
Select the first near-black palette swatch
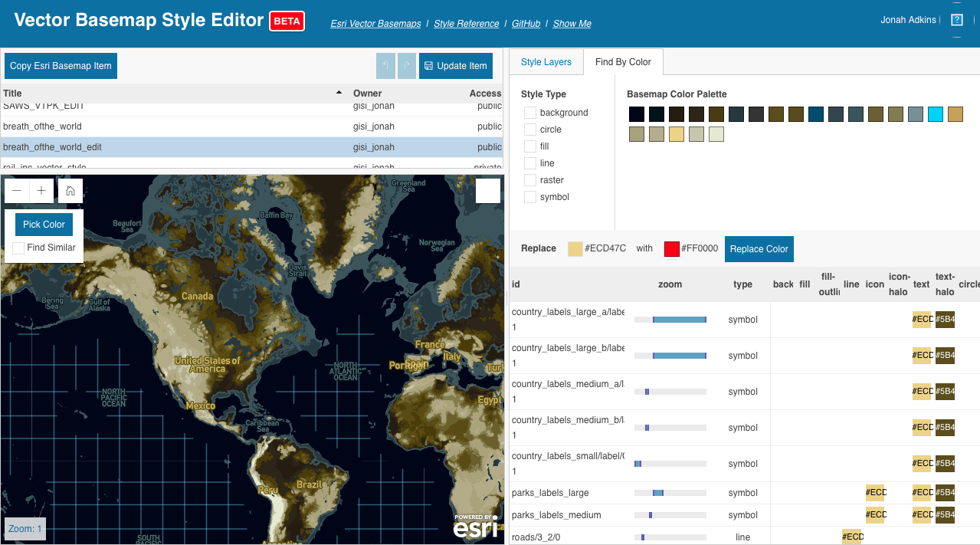pyautogui.click(x=637, y=114)
